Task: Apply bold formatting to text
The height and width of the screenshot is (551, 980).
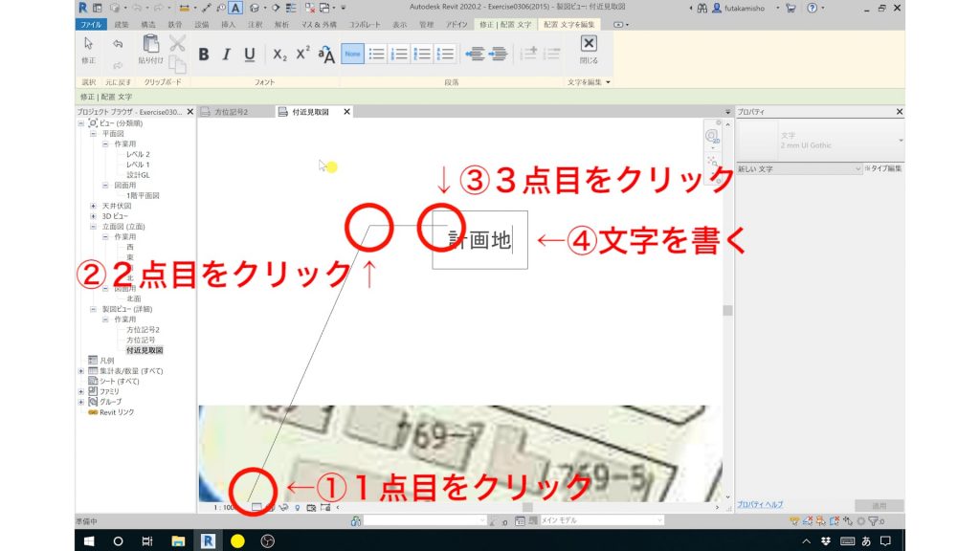Action: (204, 54)
